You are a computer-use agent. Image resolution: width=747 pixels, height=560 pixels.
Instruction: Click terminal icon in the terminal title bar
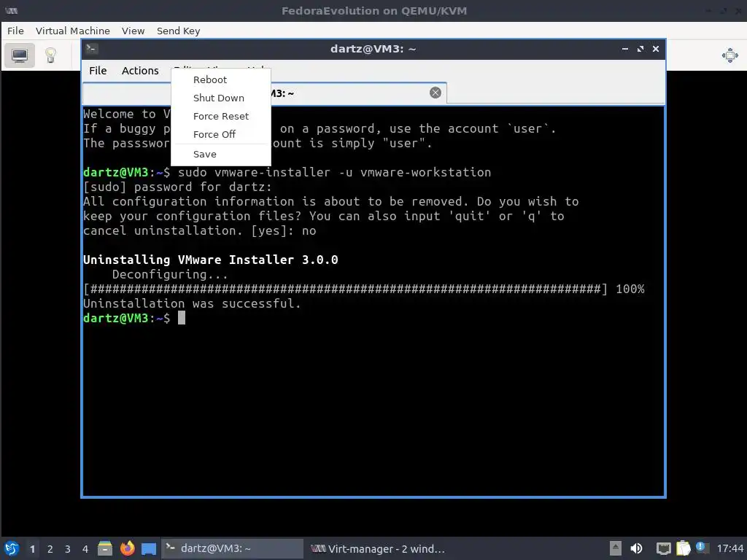coord(92,49)
